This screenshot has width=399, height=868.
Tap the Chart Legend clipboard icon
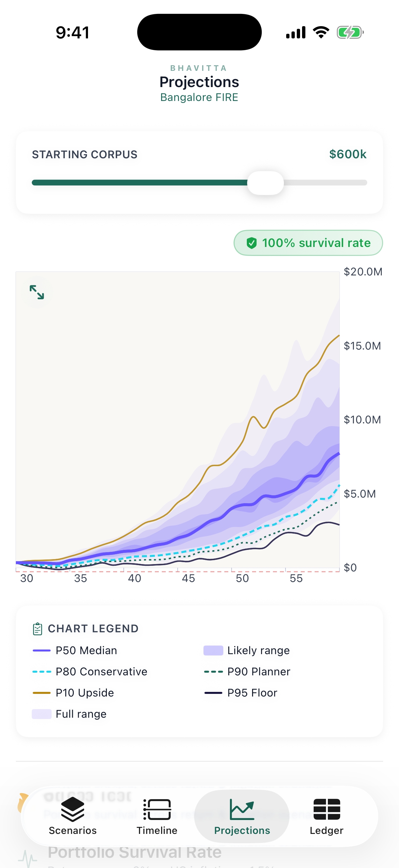click(37, 629)
